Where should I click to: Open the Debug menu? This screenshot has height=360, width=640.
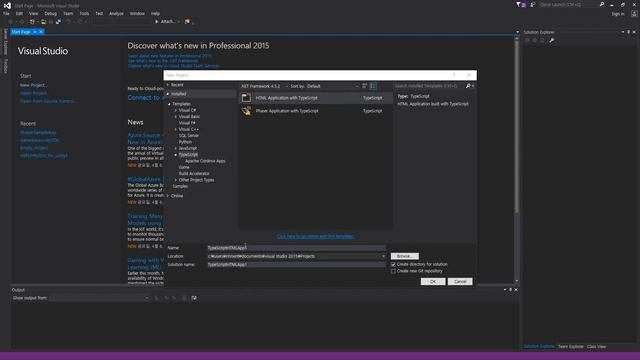51,13
